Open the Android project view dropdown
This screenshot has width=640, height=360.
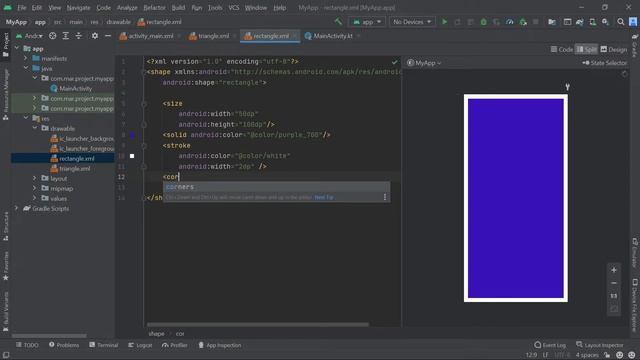pos(29,36)
